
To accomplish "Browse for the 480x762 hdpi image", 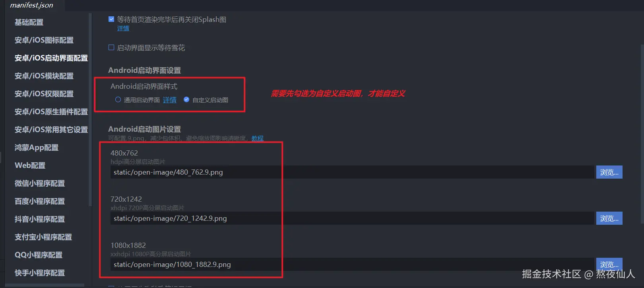I will tap(609, 172).
